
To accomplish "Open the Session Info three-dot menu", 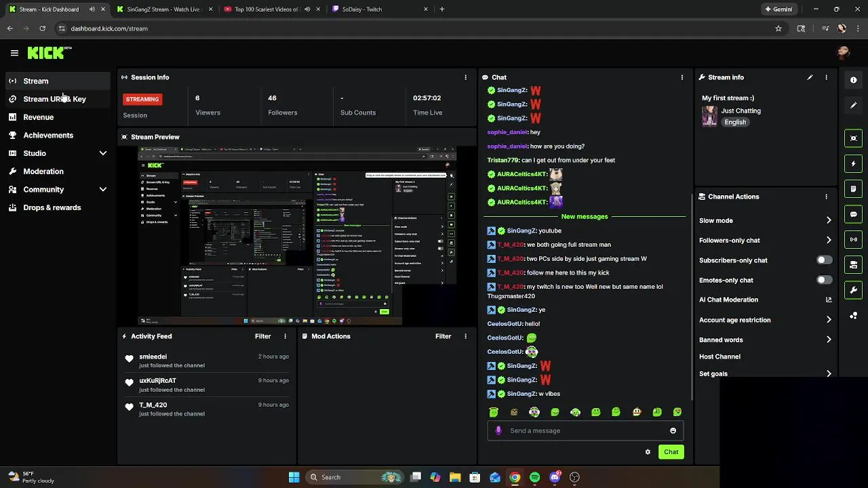I will click(x=465, y=77).
